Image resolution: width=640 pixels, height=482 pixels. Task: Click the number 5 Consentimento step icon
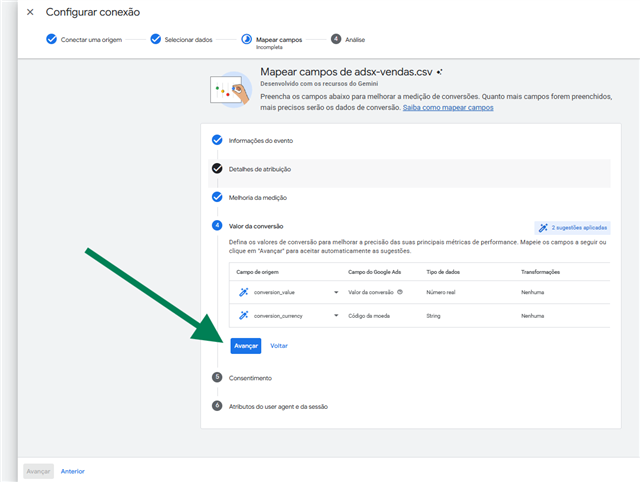pos(217,378)
